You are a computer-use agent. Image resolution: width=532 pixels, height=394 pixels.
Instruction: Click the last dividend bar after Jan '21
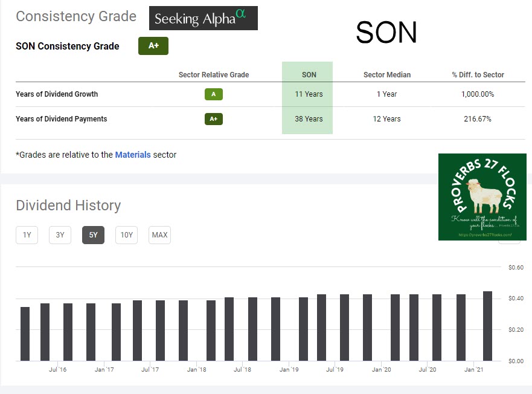point(487,326)
